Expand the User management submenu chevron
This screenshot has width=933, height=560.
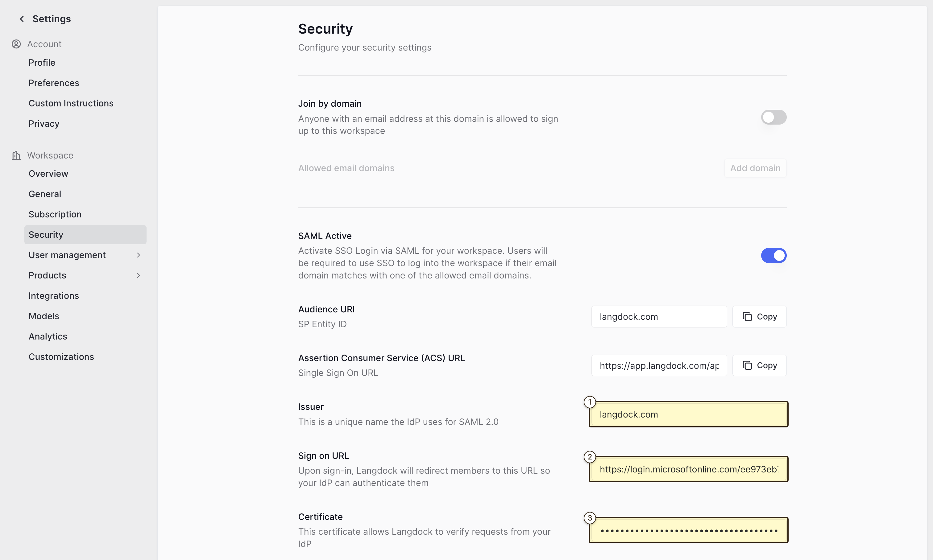click(x=139, y=255)
